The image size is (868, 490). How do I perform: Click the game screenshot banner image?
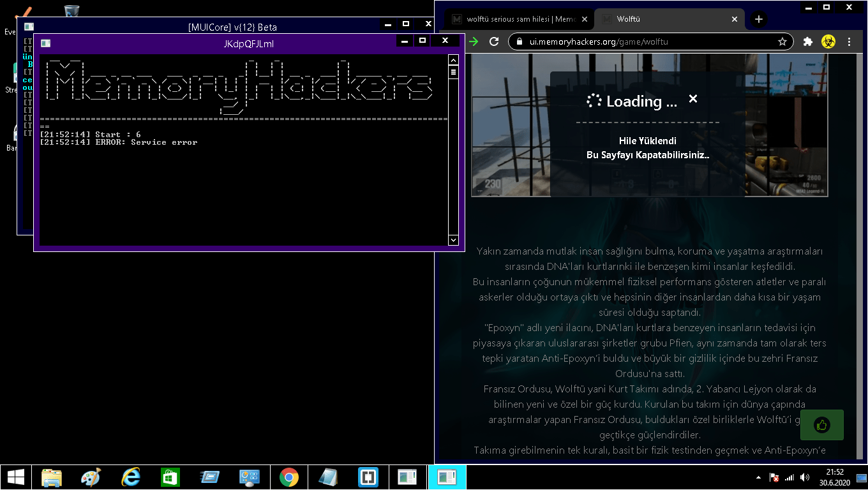tap(649, 125)
